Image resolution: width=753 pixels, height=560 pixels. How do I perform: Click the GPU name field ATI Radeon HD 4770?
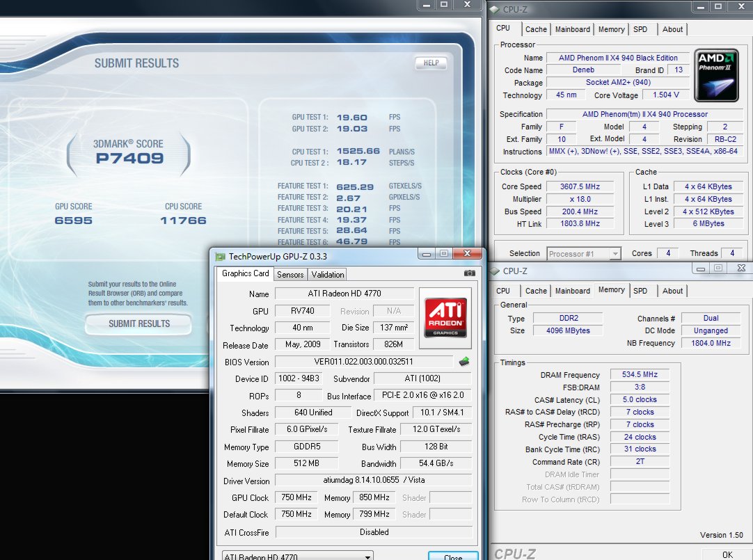[344, 293]
